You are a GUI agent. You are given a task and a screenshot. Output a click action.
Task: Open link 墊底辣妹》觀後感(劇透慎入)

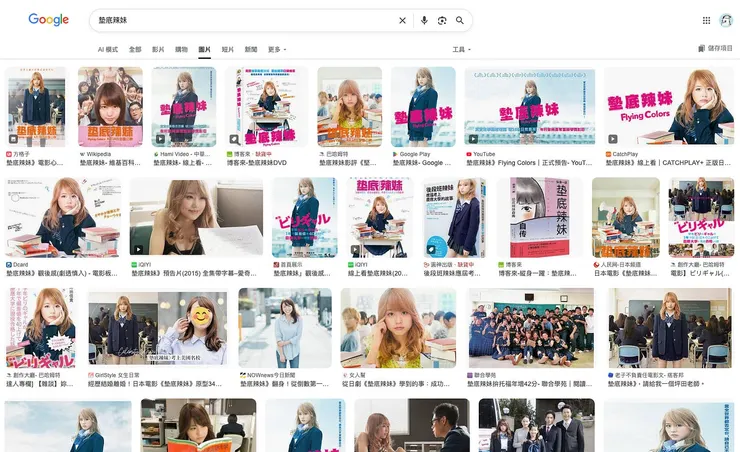click(x=61, y=273)
